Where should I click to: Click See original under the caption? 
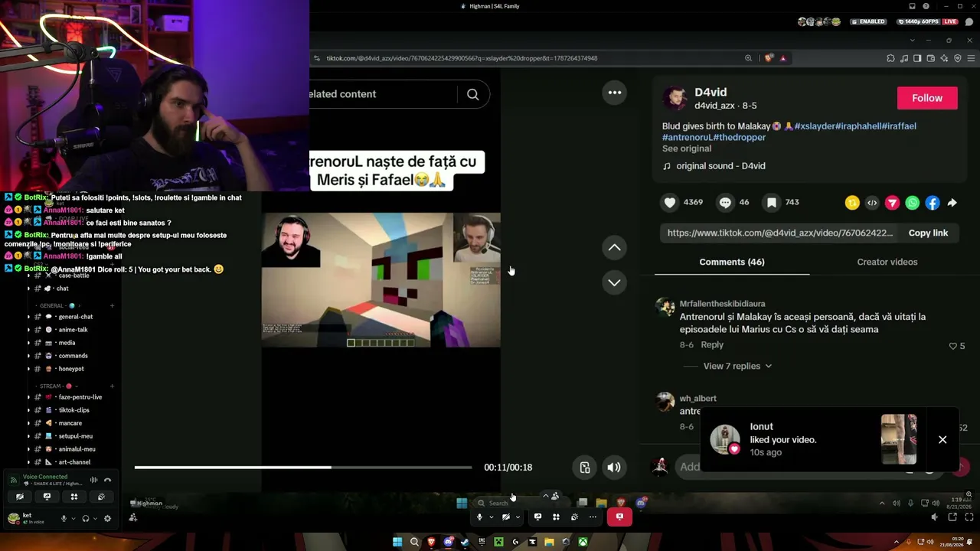coord(687,148)
